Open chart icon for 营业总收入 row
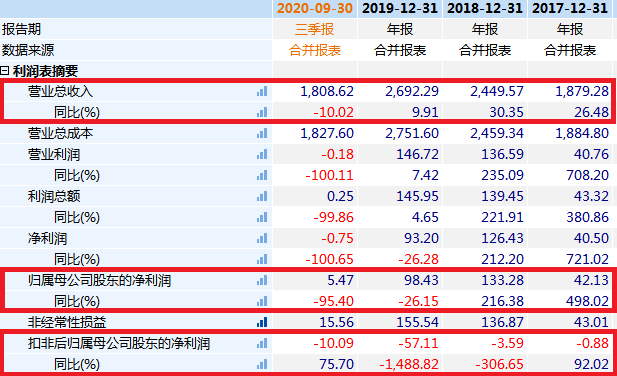 (262, 91)
